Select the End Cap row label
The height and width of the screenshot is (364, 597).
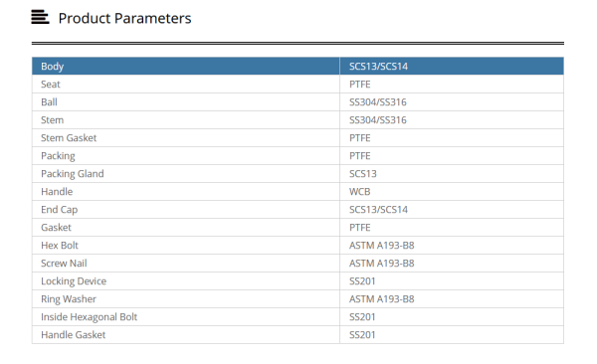60,210
